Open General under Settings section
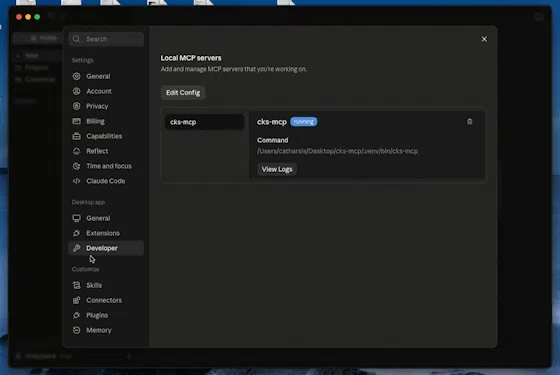 click(x=106, y=76)
